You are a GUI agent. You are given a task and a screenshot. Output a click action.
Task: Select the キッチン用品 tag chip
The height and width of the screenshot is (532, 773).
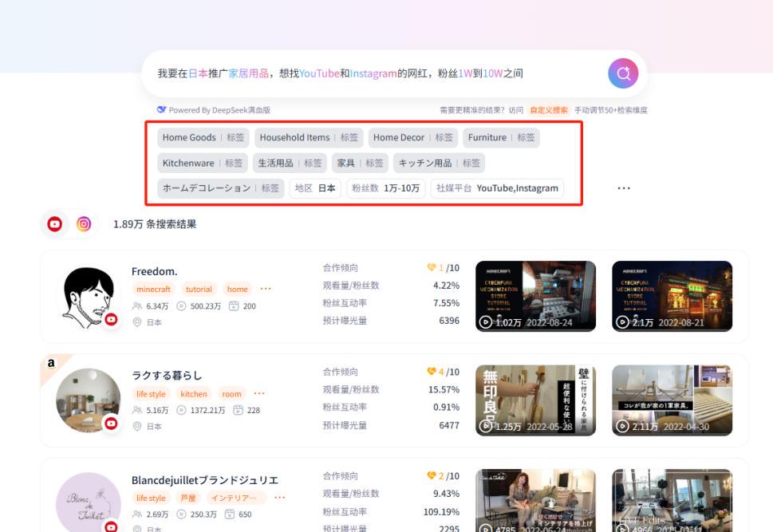point(440,164)
